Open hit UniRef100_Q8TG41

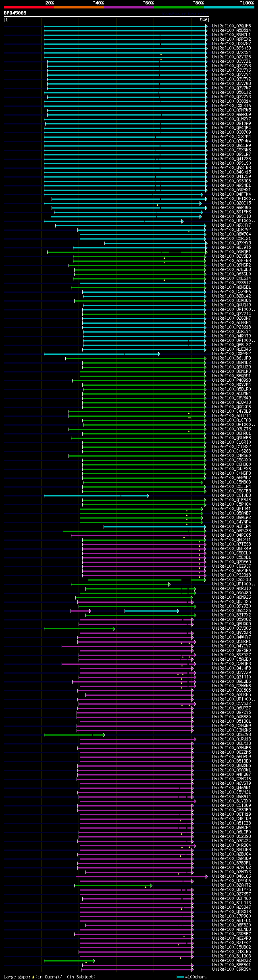[x=231, y=509]
